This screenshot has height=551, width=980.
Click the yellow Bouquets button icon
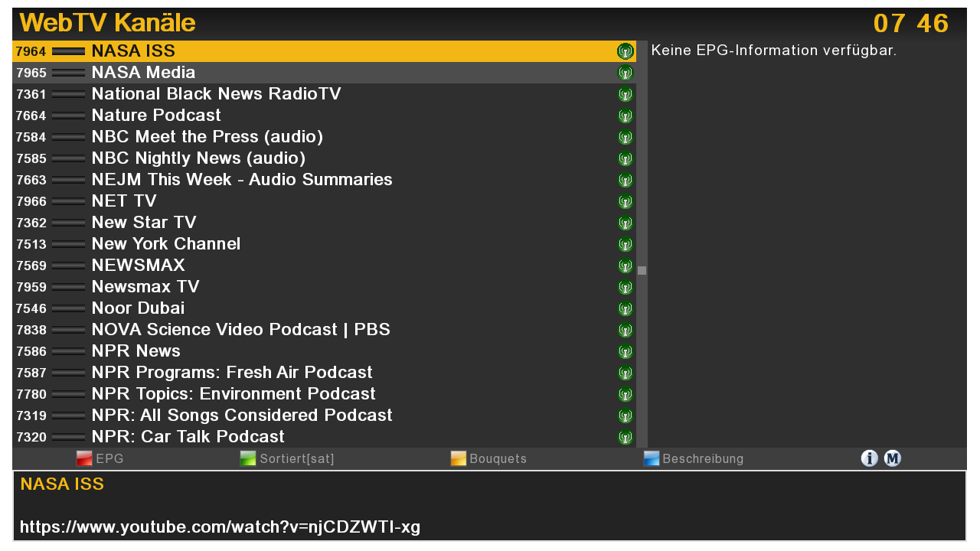click(459, 458)
